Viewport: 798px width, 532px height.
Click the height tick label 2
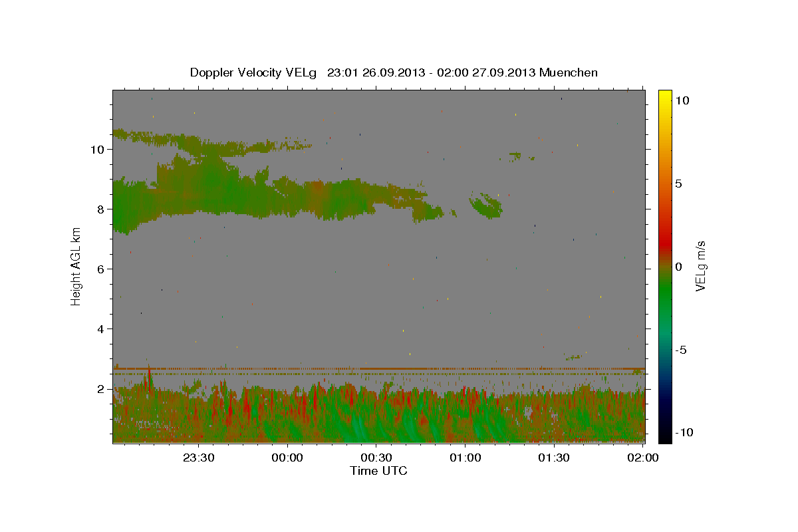102,388
